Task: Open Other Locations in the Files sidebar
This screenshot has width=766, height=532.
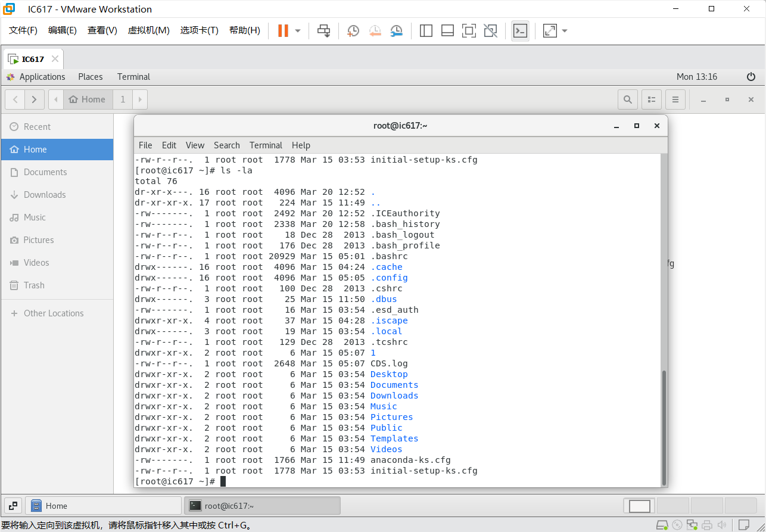Action: [57, 313]
